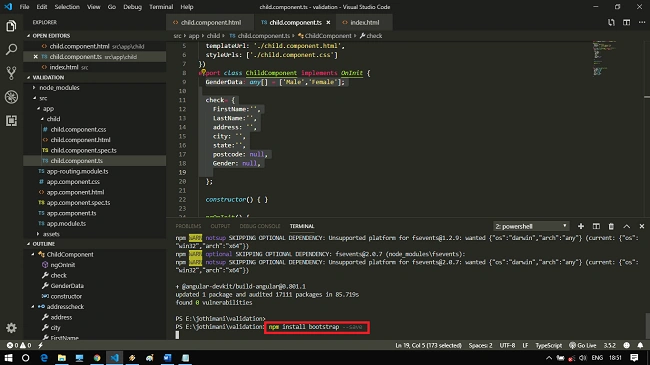Switch to the child.component.html editor tab
650x365 pixels.
(210, 22)
